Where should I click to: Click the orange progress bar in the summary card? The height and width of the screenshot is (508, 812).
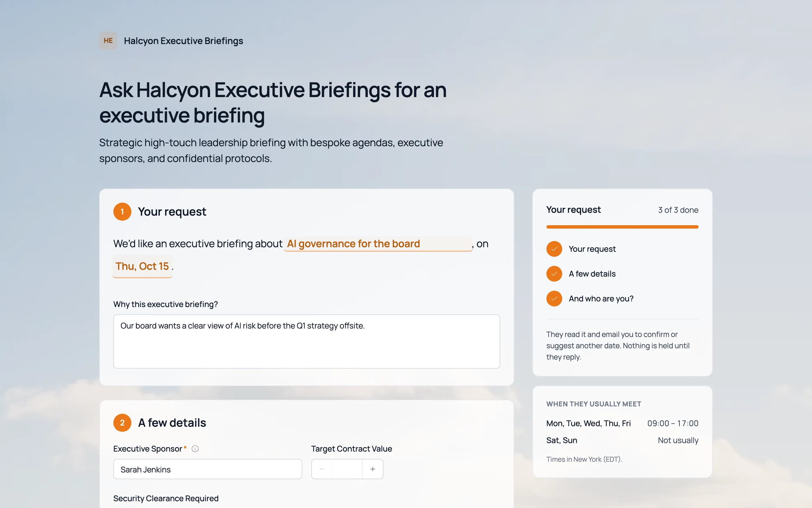[x=622, y=227]
